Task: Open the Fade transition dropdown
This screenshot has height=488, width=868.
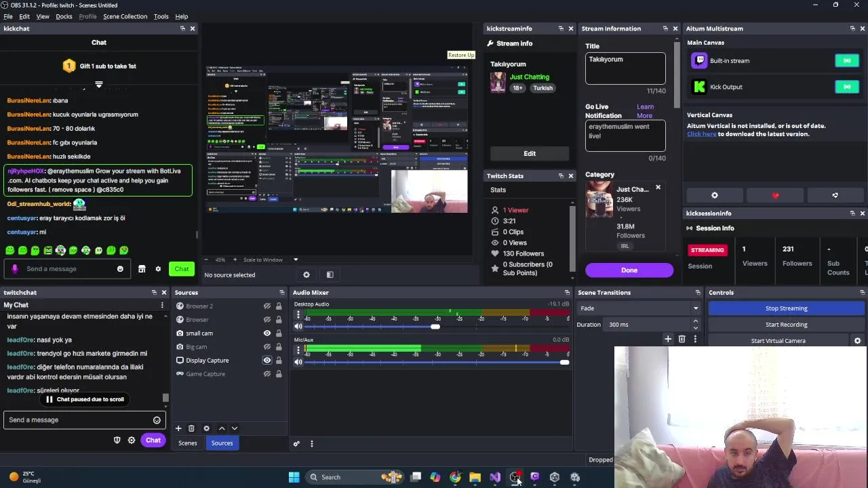Action: pos(639,308)
